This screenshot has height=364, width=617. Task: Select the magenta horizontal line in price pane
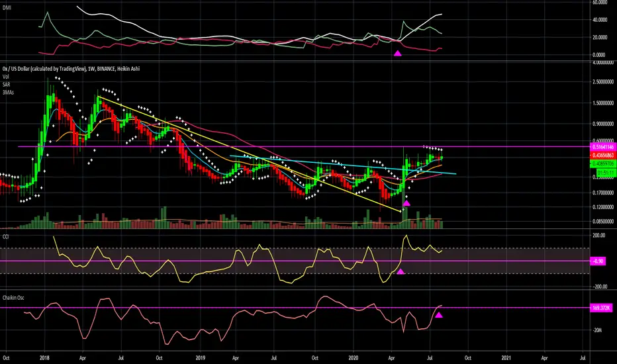304,147
